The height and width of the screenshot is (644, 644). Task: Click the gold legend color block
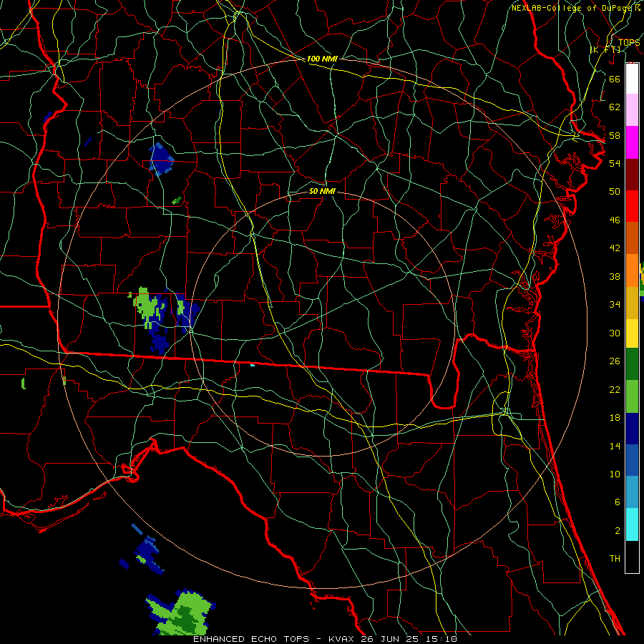coord(632,303)
